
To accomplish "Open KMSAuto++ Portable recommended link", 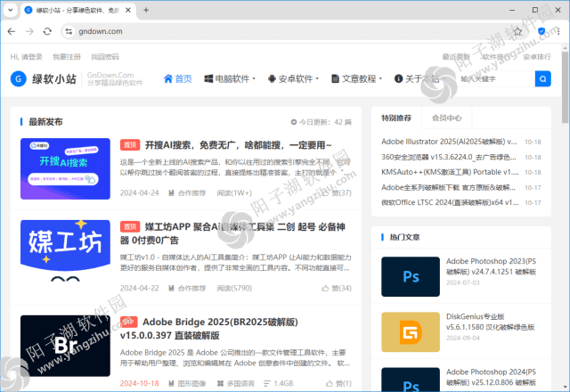I will coord(450,172).
